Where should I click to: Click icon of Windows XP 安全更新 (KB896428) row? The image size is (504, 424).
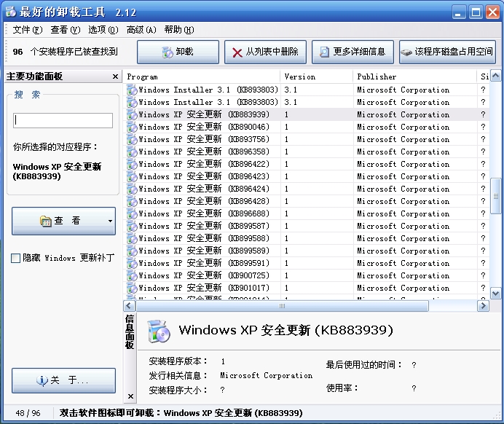132,201
